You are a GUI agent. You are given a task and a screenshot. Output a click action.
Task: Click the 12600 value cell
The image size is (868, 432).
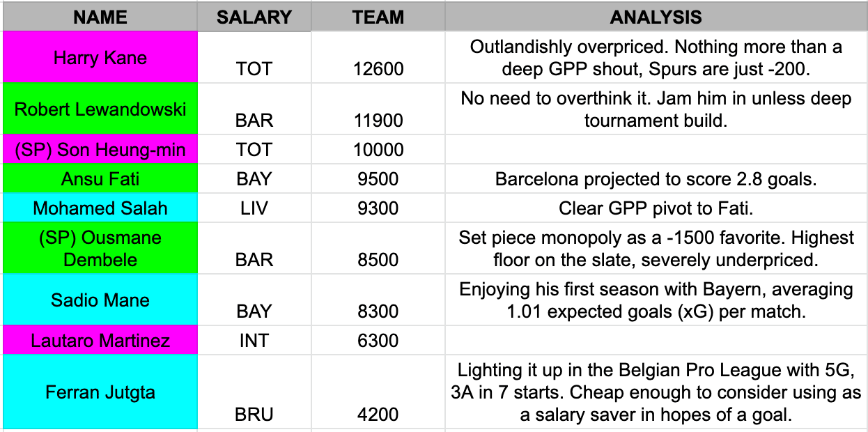coord(378,57)
